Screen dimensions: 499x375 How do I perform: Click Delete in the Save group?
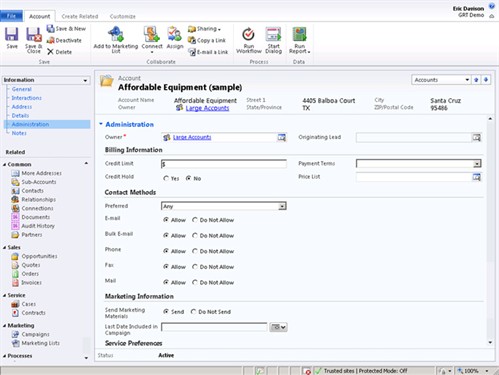tap(59, 52)
